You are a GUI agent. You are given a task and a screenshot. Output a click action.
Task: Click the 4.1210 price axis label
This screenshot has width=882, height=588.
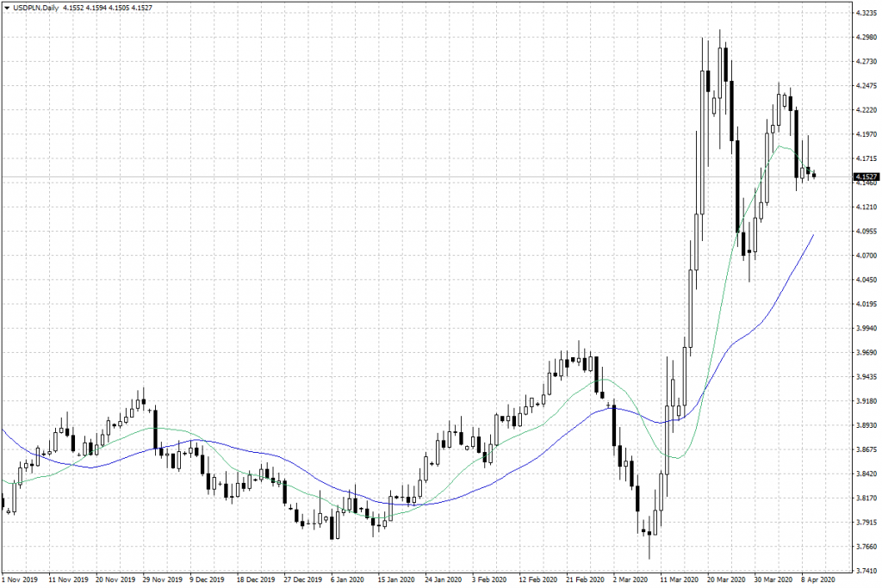coord(866,207)
